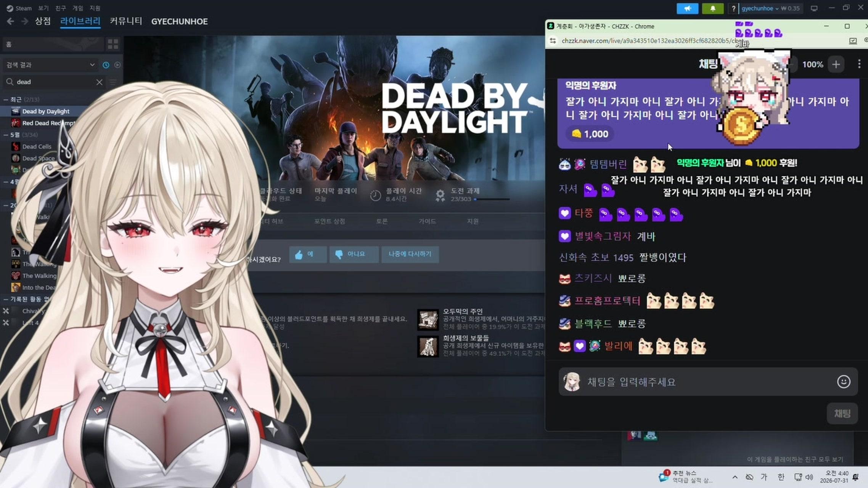Screen dimensions: 868x488
Task: Clear the 'dead' library search
Action: (99, 82)
